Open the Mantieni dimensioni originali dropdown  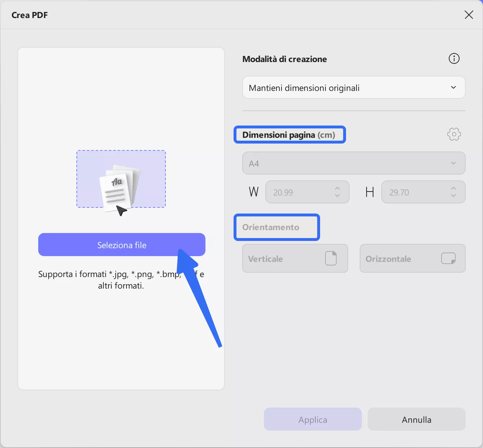[354, 88]
